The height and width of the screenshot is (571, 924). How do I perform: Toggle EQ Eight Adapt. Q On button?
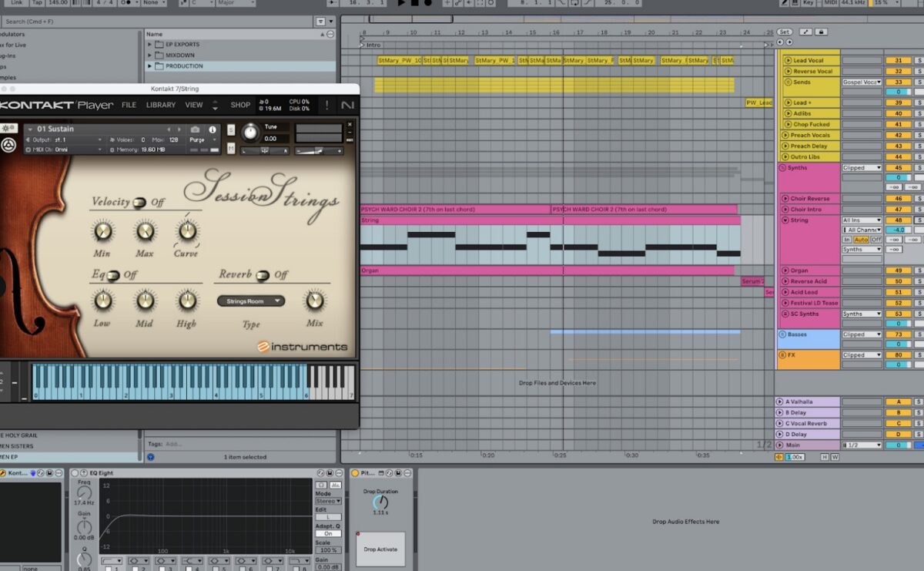328,533
